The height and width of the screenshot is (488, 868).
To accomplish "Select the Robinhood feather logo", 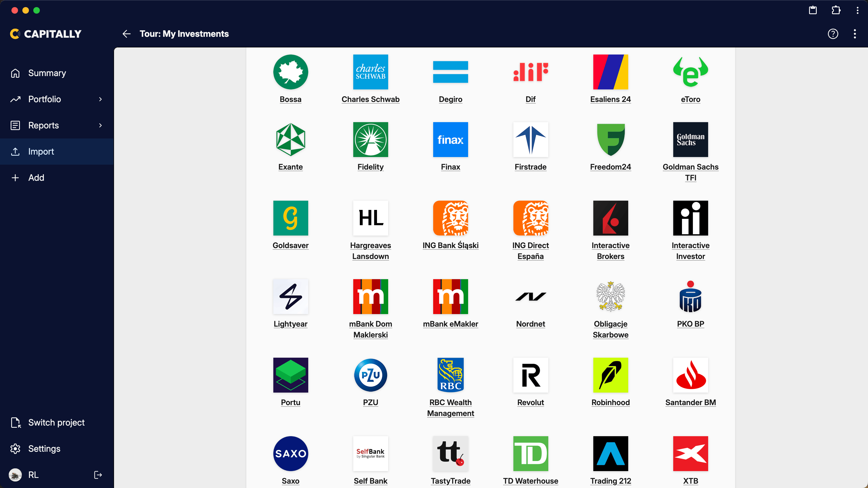I will pos(610,375).
